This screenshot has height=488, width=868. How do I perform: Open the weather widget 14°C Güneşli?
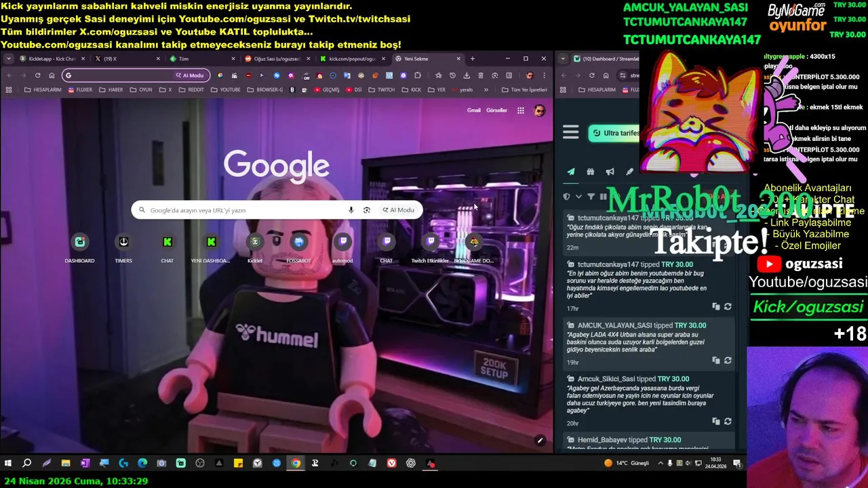[x=627, y=464]
